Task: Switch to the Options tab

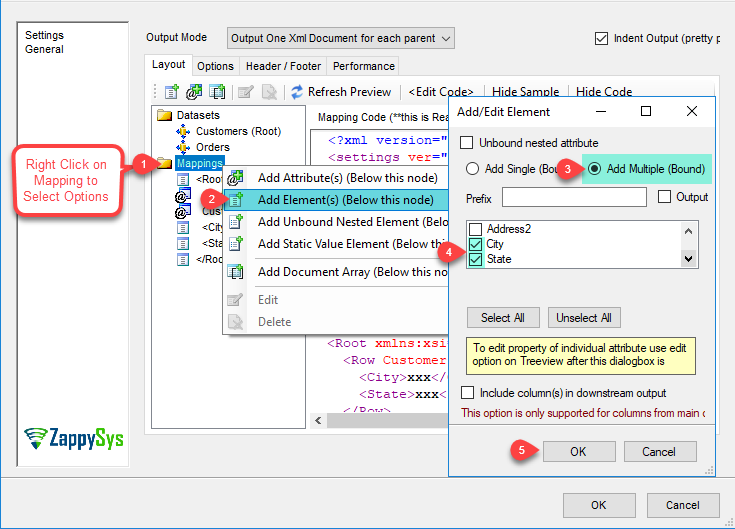Action: (215, 66)
